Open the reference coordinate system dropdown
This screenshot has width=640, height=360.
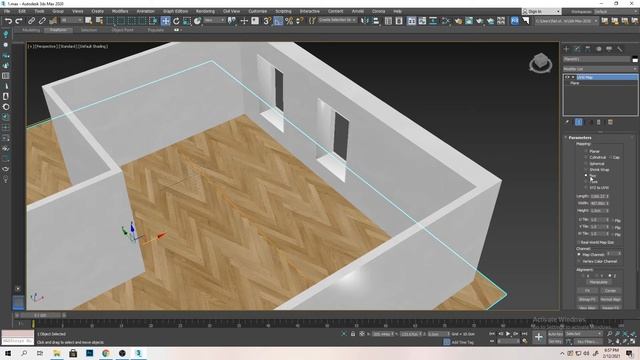point(214,20)
